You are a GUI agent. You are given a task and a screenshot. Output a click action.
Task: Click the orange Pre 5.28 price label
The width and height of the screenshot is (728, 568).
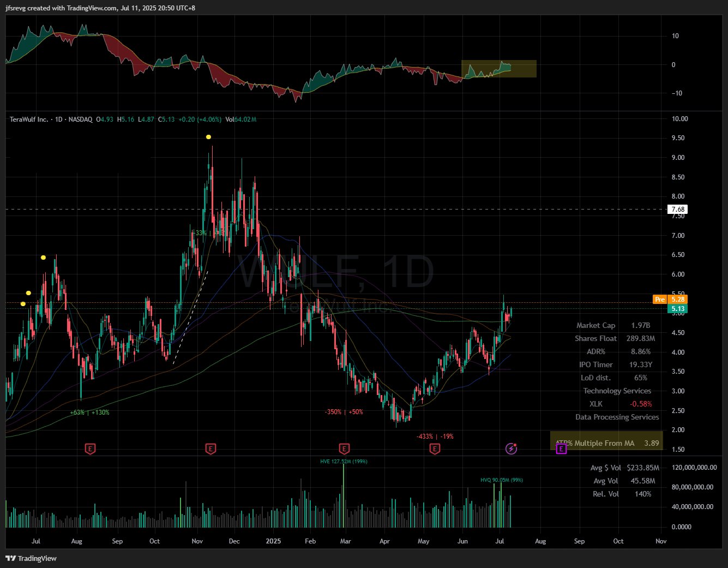pos(670,299)
